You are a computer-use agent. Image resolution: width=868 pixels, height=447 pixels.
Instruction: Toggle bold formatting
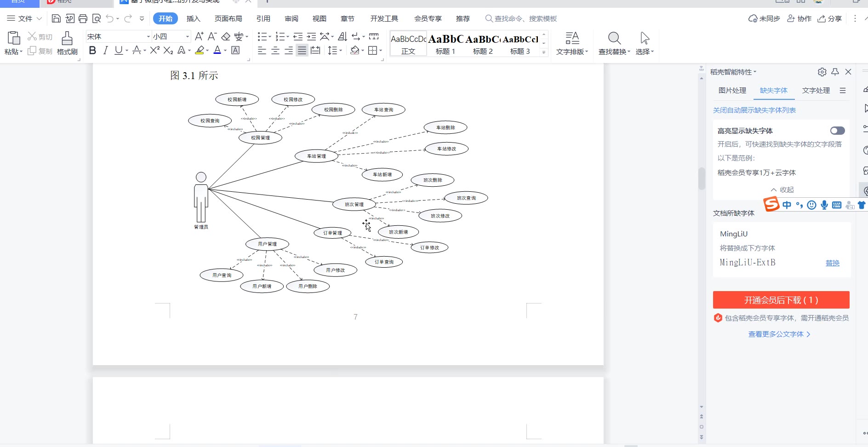pos(92,50)
